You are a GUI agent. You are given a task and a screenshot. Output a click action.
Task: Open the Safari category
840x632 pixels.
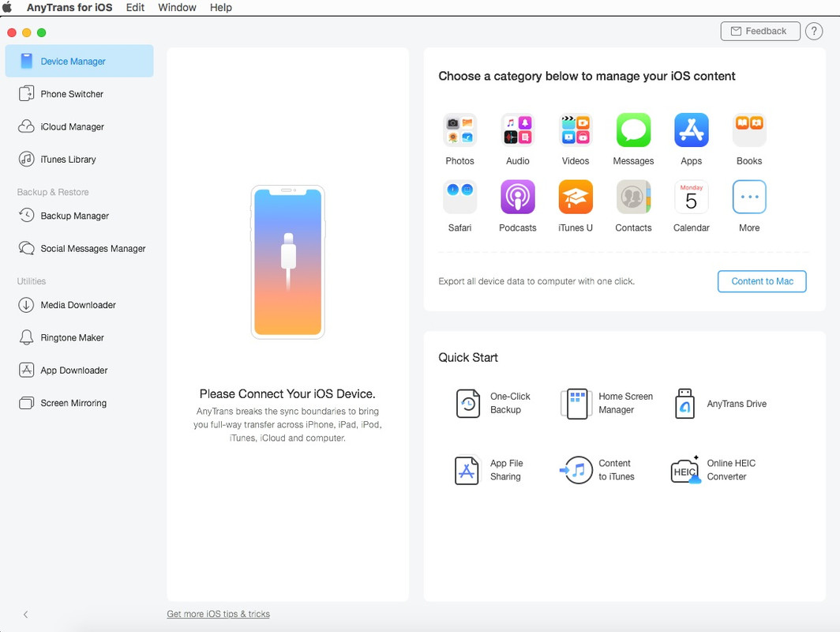pos(459,197)
